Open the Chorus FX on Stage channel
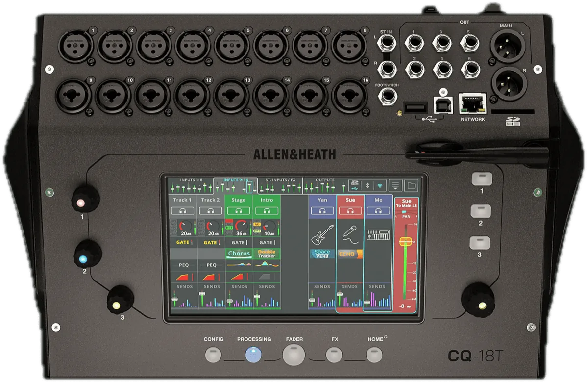588x383 pixels. point(239,254)
